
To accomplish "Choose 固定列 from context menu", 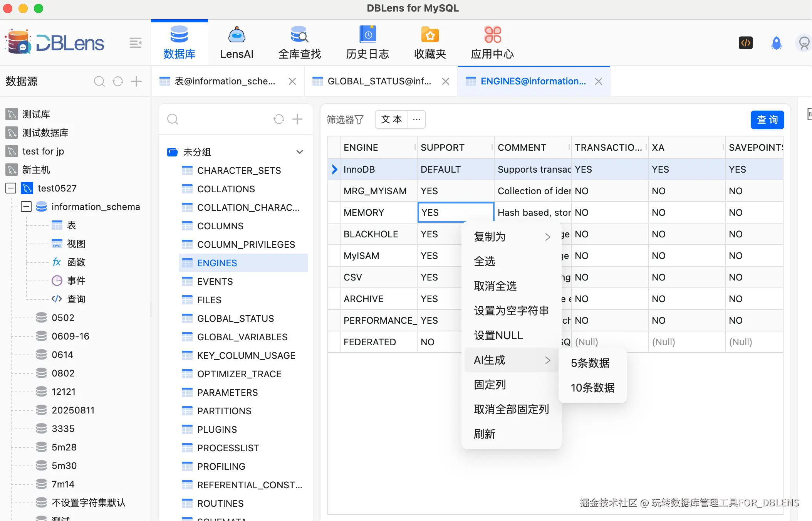I will point(512,385).
